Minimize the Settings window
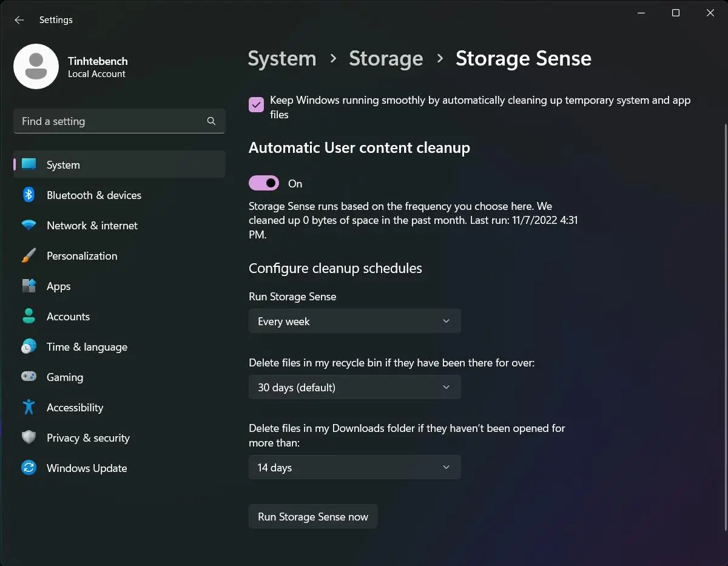Viewport: 728px width, 566px height. pyautogui.click(x=641, y=13)
